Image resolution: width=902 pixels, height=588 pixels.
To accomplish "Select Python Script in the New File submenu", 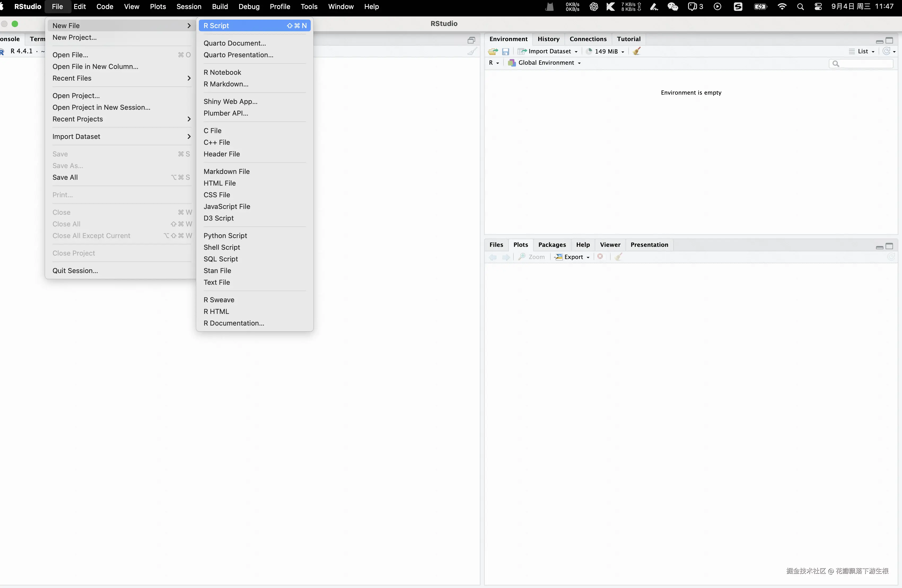I will coord(225,236).
